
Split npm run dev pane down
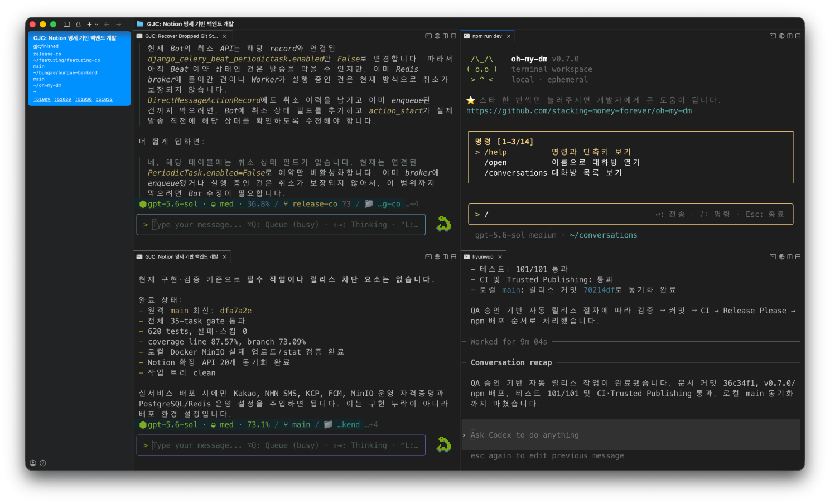point(798,36)
